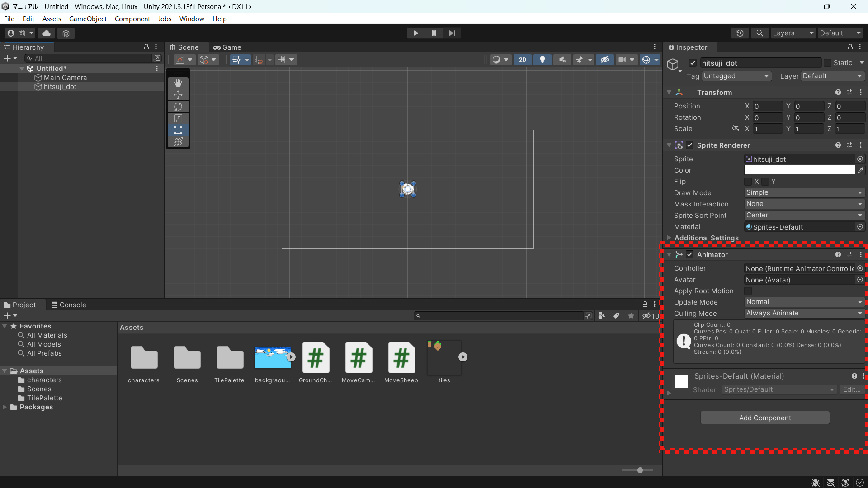Click the Add Component button
This screenshot has width=868, height=488.
tap(765, 418)
